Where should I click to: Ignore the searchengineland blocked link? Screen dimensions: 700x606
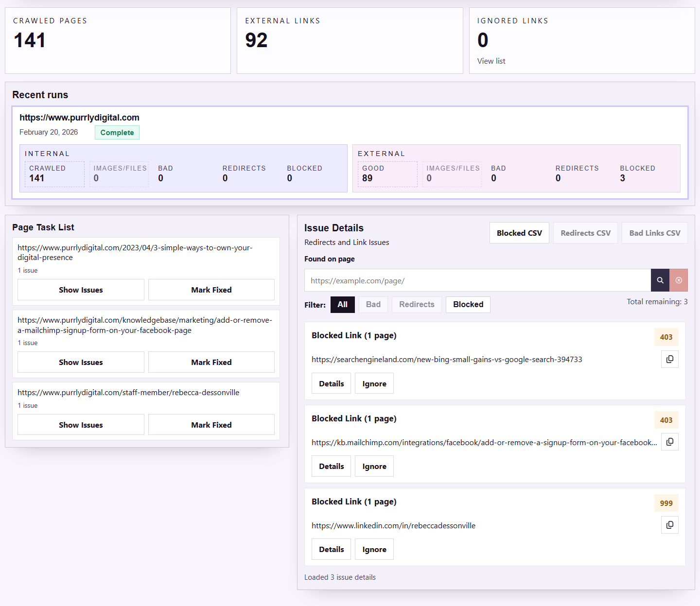(374, 383)
